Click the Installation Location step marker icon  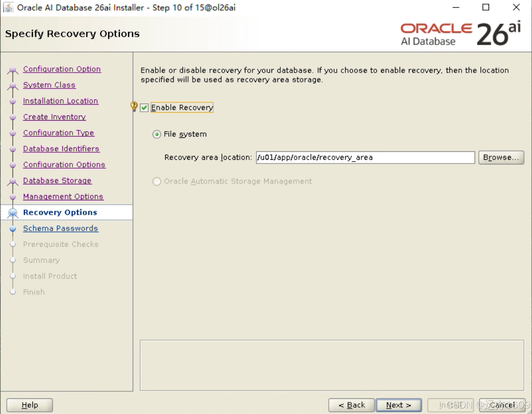click(x=13, y=101)
